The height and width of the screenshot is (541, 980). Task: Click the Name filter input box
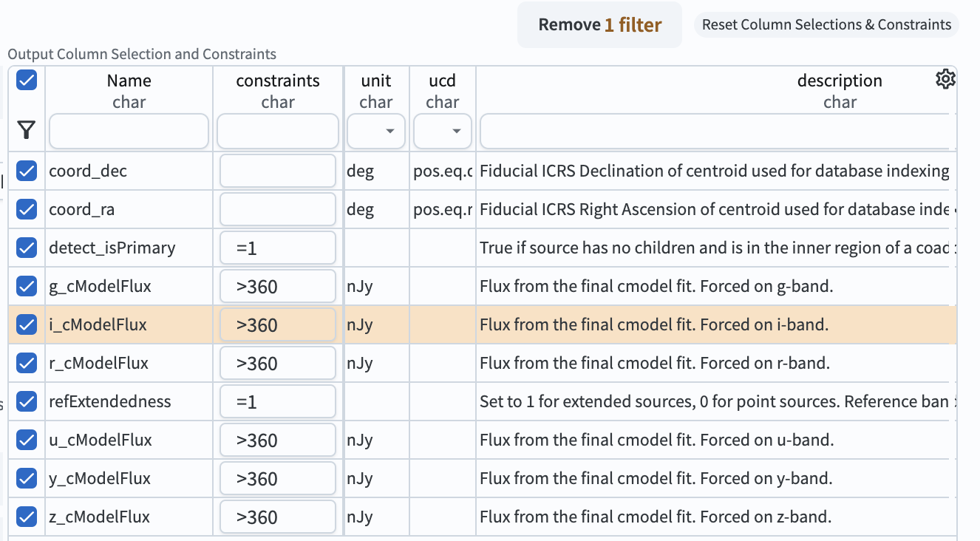click(129, 131)
